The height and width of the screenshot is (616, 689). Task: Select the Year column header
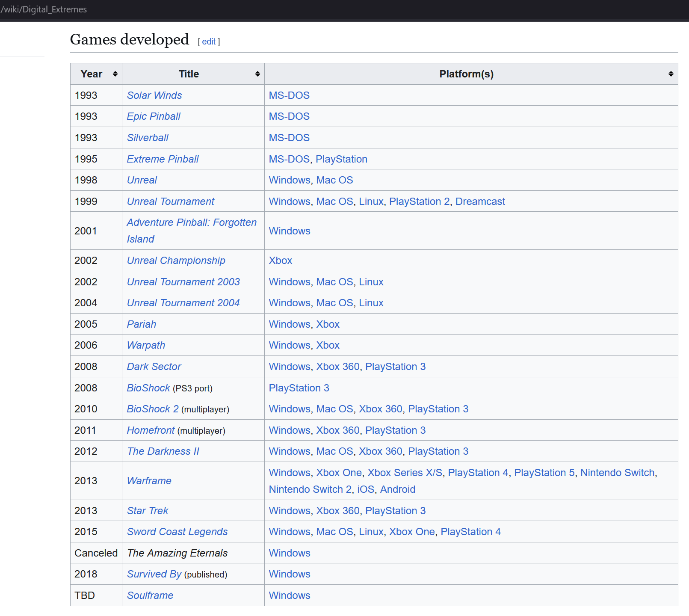click(96, 74)
